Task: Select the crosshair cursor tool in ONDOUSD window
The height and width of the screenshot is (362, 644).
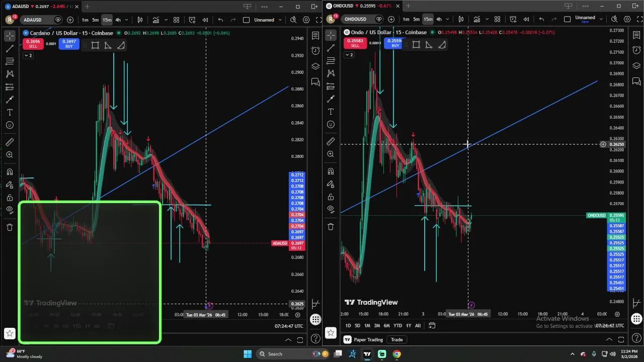Action: [331, 35]
